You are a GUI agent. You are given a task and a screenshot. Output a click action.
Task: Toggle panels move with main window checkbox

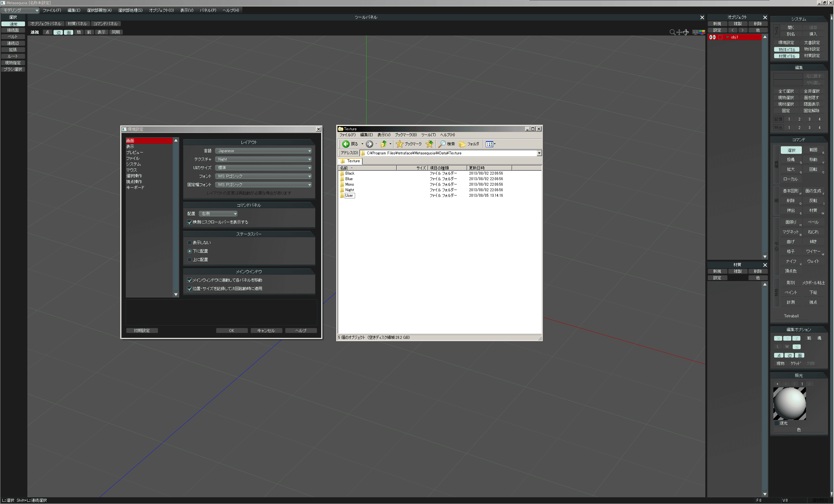[190, 280]
